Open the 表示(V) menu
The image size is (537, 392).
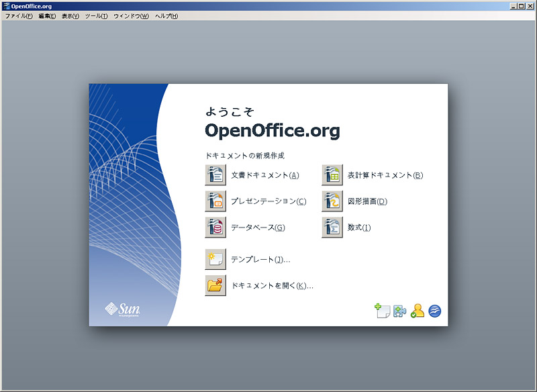(x=70, y=16)
